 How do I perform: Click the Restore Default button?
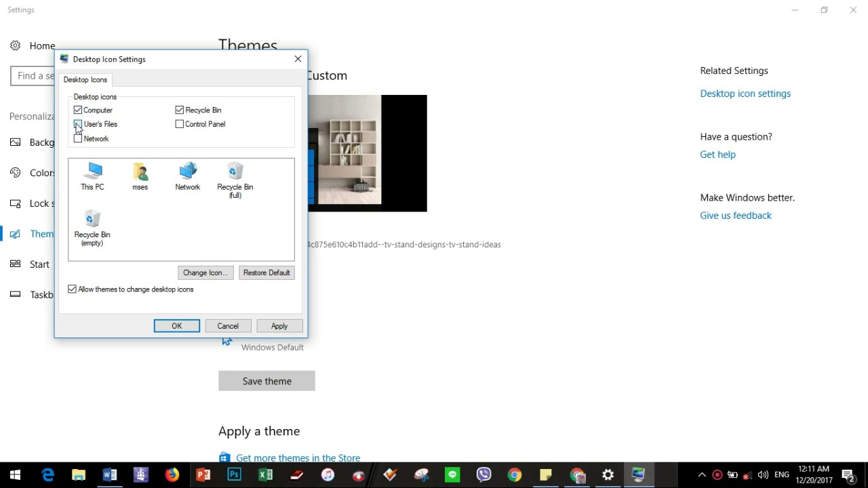(x=267, y=272)
